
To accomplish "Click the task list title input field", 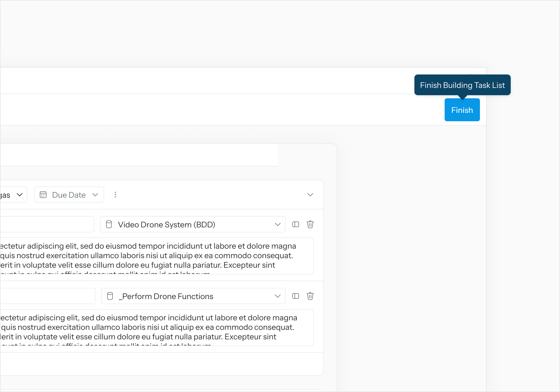I will pyautogui.click(x=139, y=155).
